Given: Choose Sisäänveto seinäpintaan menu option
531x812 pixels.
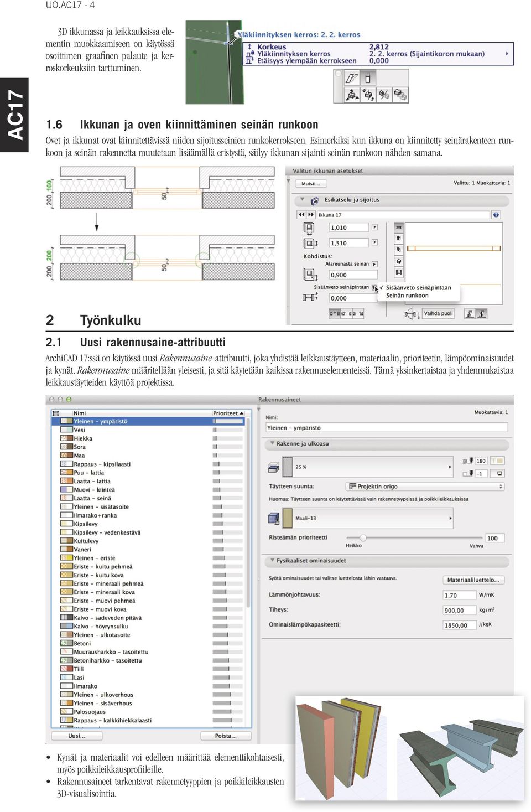Looking at the screenshot, I should (419, 288).
